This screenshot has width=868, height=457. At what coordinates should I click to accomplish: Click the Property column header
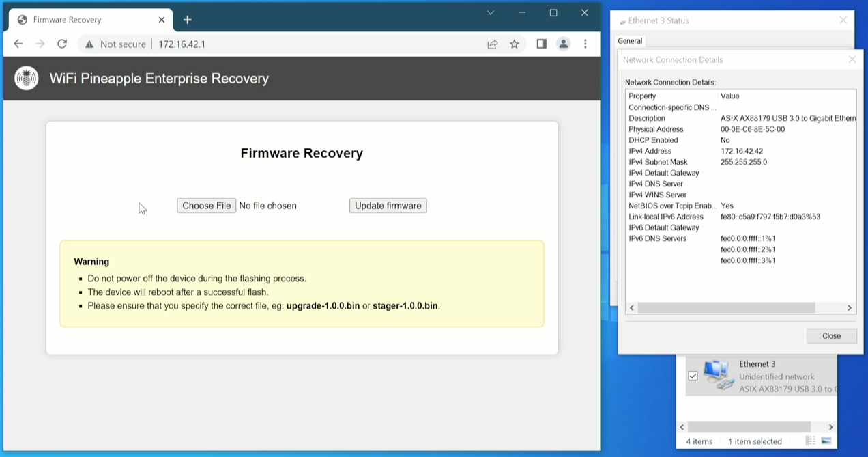[642, 96]
